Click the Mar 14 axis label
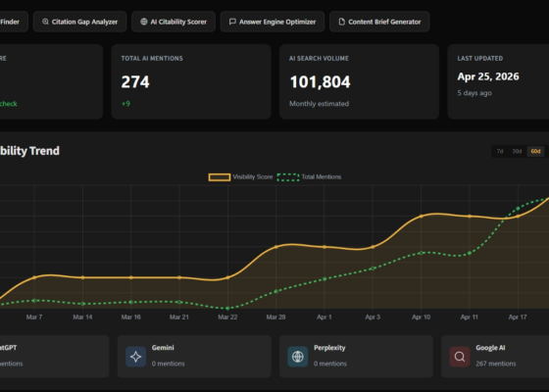Viewport: 549px width, 392px height. (x=82, y=318)
